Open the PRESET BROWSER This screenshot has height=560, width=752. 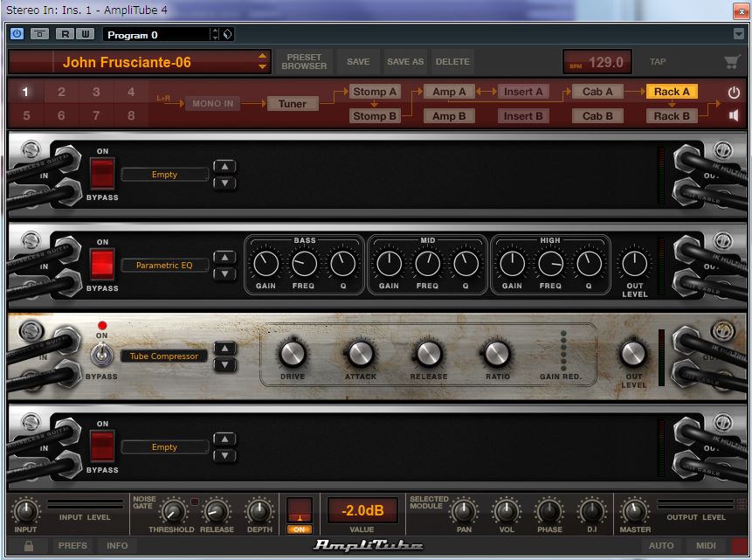coord(303,61)
